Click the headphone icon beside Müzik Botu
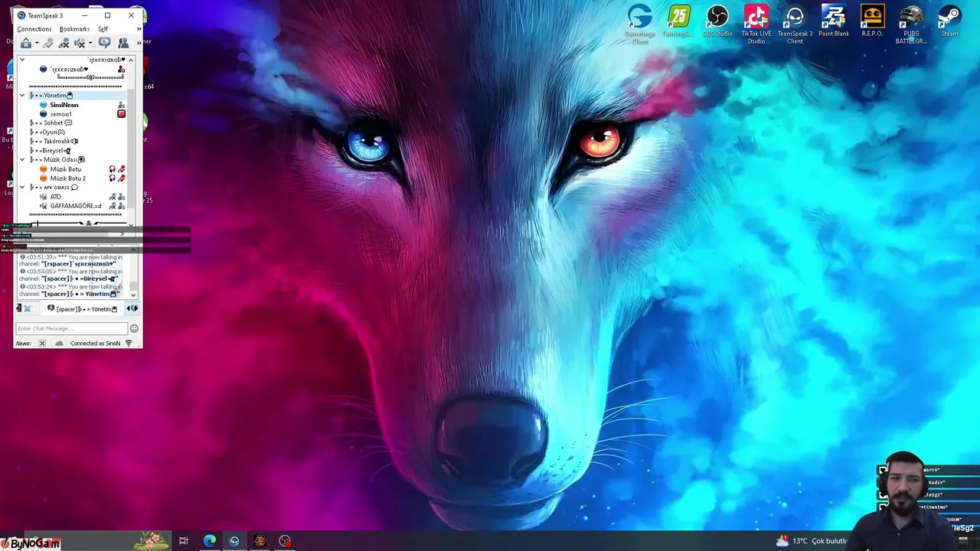Screen dimensions: 980x551 pos(113,169)
